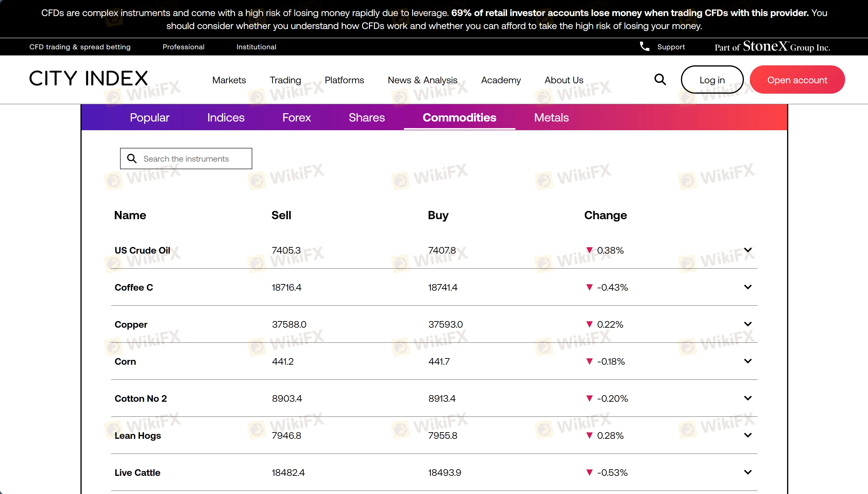Click the Sell column header
The height and width of the screenshot is (494, 868).
click(281, 215)
